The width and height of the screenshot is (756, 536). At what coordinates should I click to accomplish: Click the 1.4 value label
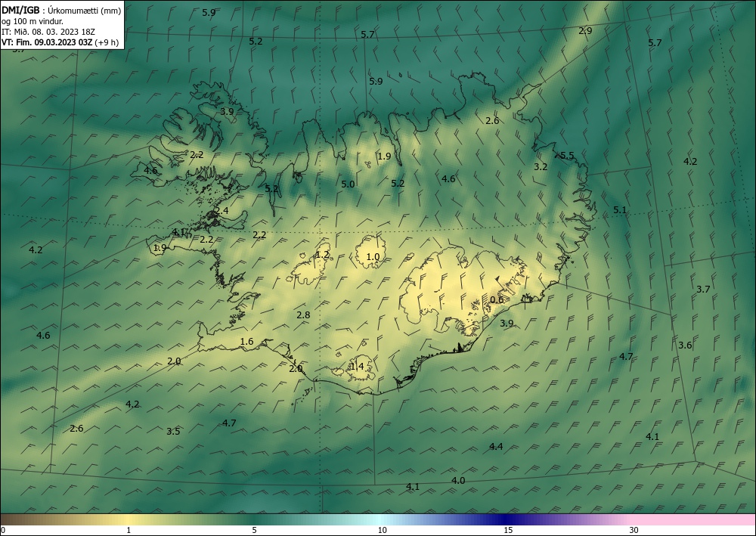pos(357,367)
